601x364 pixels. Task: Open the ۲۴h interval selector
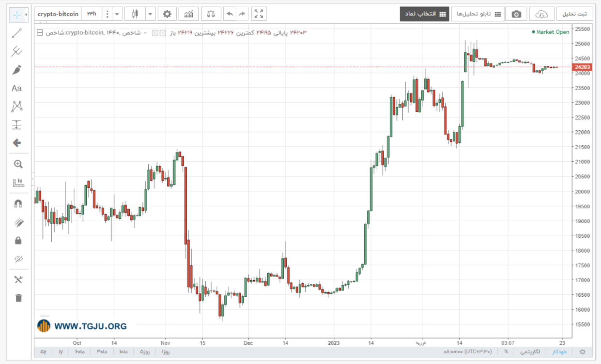click(x=92, y=14)
